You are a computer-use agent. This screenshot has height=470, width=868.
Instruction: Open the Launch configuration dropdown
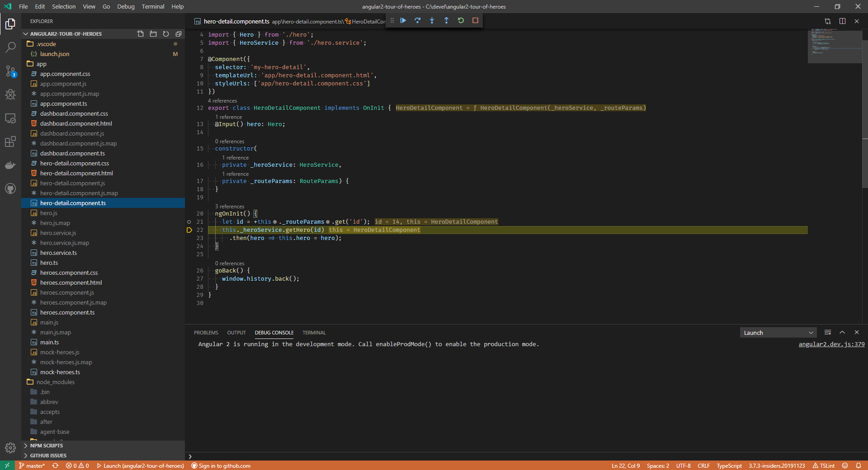pyautogui.click(x=778, y=332)
